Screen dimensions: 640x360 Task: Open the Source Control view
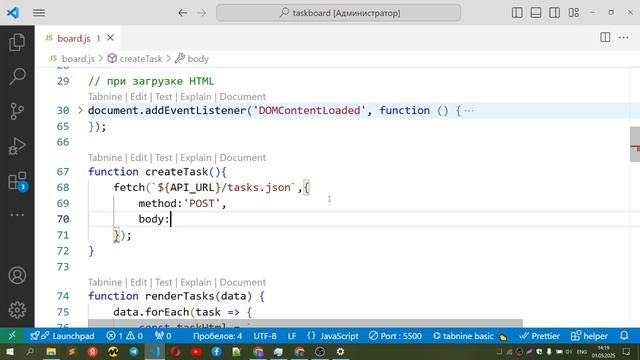(x=17, y=111)
